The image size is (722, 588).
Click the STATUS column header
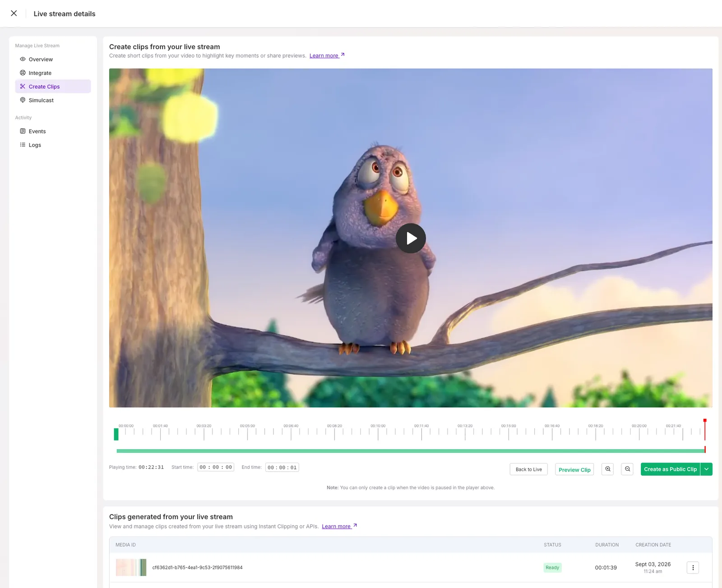pos(552,545)
